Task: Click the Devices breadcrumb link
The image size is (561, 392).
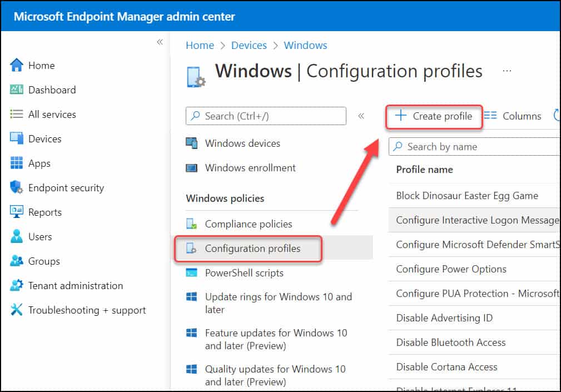Action: pos(249,46)
